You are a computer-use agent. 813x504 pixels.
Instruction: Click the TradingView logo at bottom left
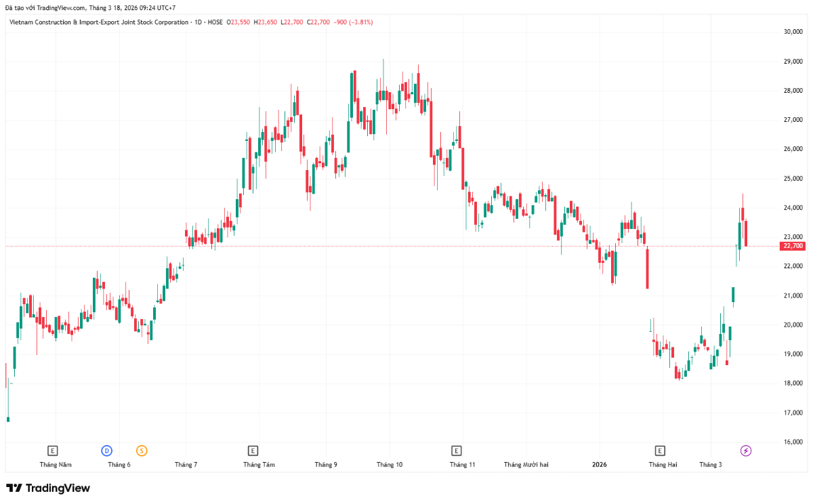[x=47, y=488]
